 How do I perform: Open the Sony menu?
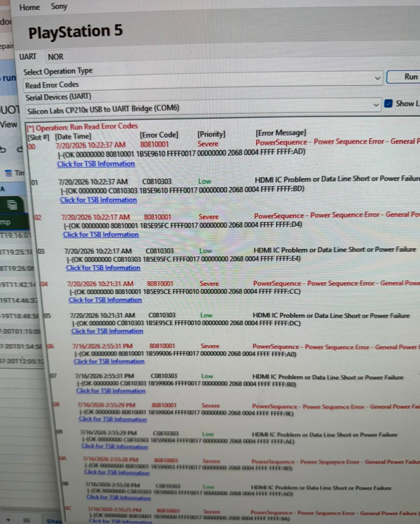point(59,7)
